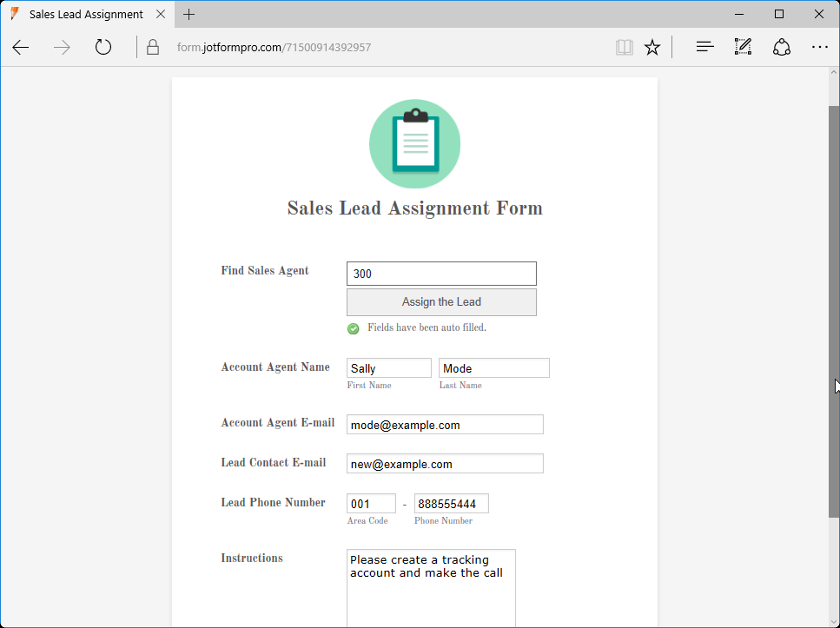Image resolution: width=840 pixels, height=628 pixels.
Task: Share this page
Action: tap(781, 47)
